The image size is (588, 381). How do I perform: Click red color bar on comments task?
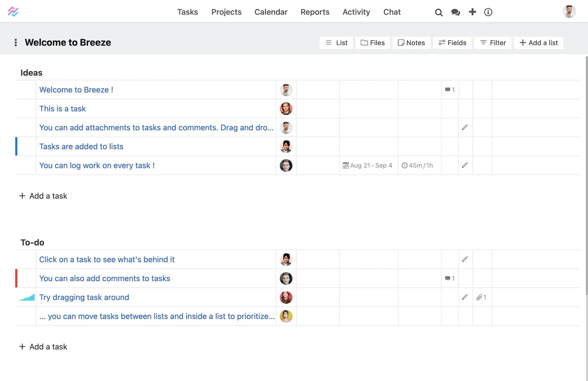pos(16,278)
